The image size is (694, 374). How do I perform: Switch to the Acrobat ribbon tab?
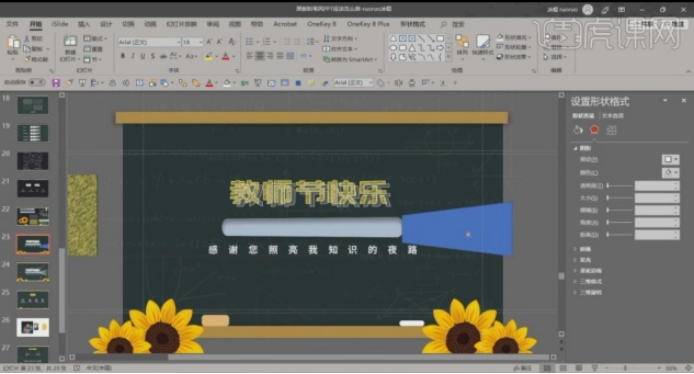285,24
